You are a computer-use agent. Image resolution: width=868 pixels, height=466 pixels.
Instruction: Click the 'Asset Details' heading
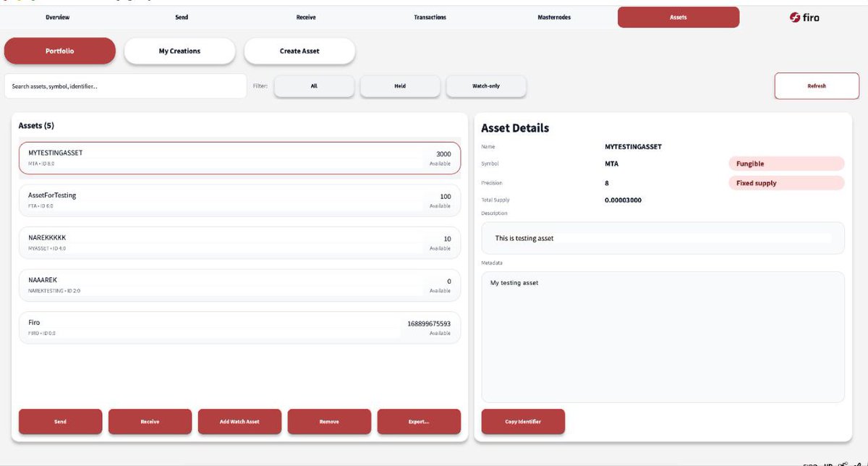click(515, 128)
